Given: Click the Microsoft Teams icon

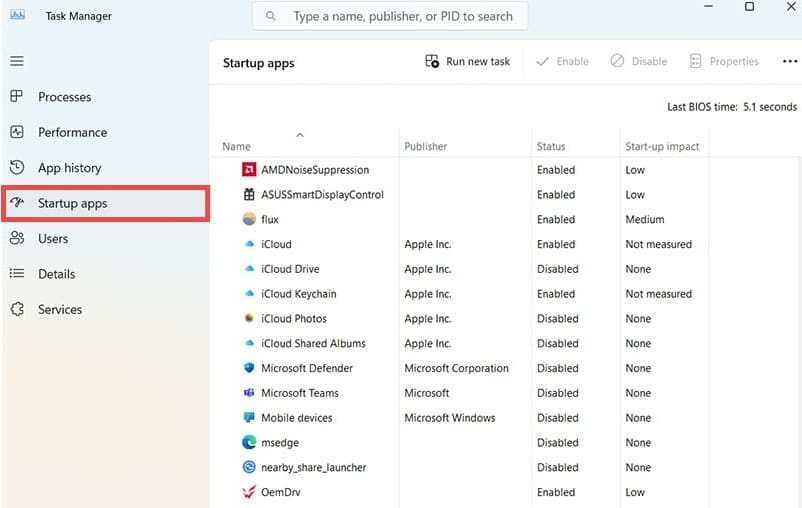Looking at the screenshot, I should tap(249, 393).
